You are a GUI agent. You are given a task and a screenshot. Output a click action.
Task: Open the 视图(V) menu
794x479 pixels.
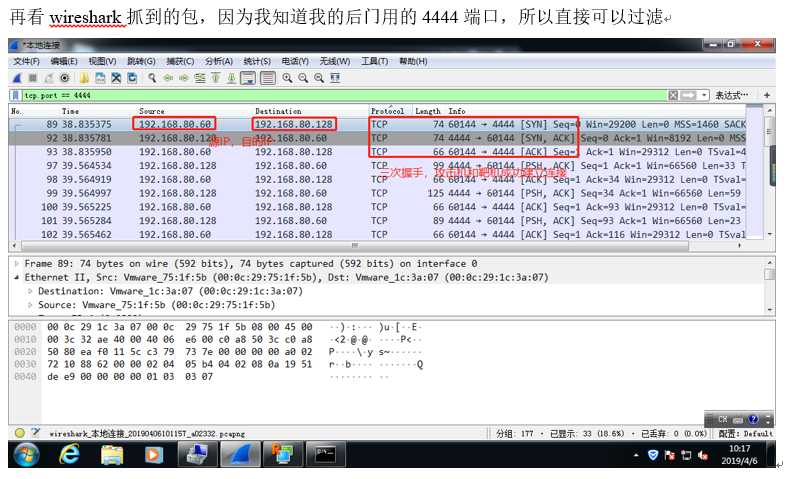pos(102,61)
